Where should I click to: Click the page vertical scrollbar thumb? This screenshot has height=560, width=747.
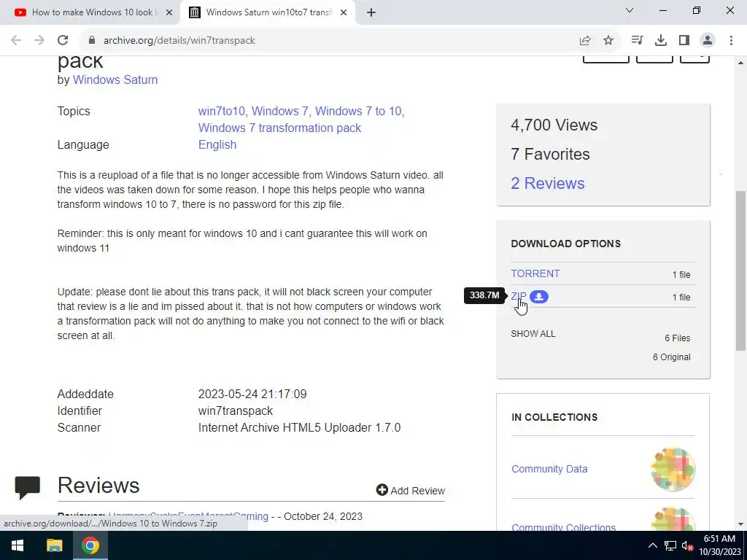(740, 271)
